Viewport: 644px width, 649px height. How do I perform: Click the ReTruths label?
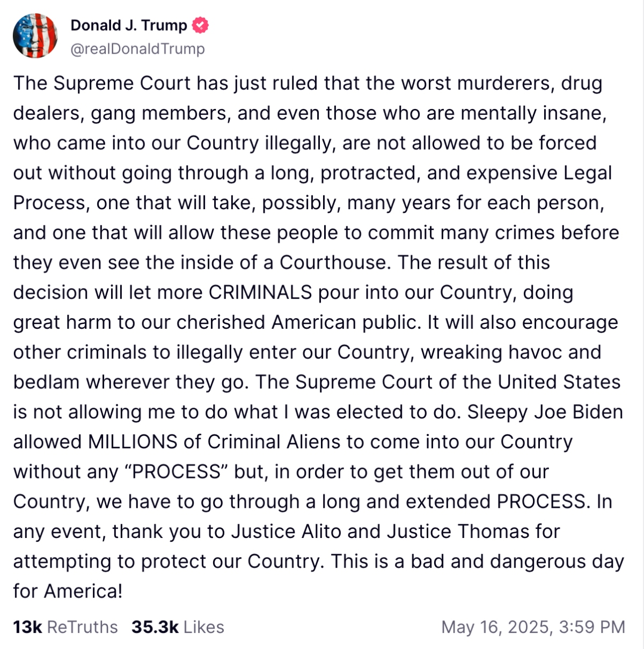(83, 626)
